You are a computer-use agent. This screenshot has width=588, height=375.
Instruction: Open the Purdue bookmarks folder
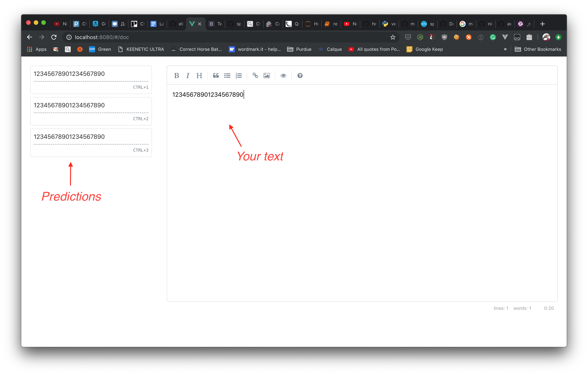click(x=299, y=49)
